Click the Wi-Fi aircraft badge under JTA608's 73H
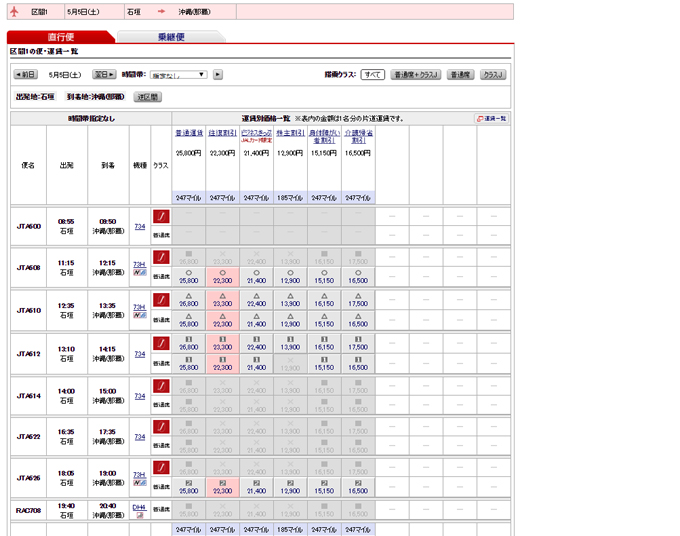This screenshot has height=536, width=680. point(140,272)
